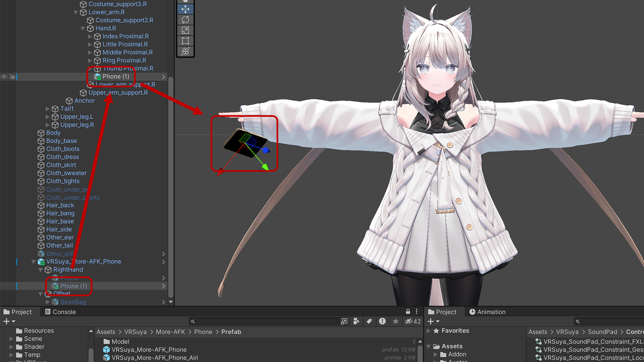The image size is (644, 362).
Task: Click the SoundPad breadcrumb in right Project panel
Action: pyautogui.click(x=602, y=332)
